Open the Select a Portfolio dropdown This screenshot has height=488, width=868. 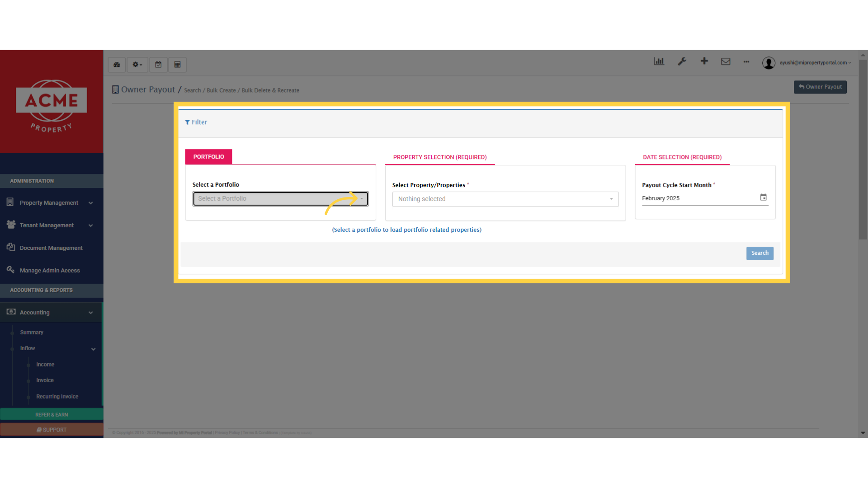click(281, 199)
